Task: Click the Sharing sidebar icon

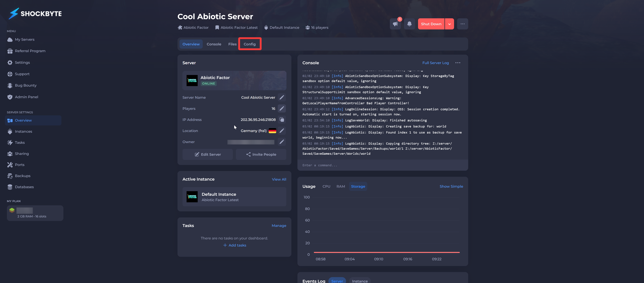Action: (10, 154)
